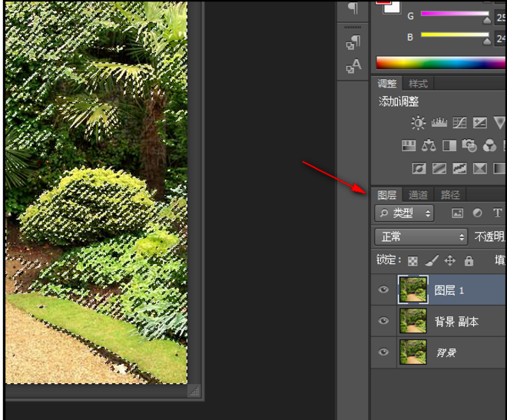This screenshot has width=507, height=420.
Task: Click the document window resize grip
Action: pos(194,392)
